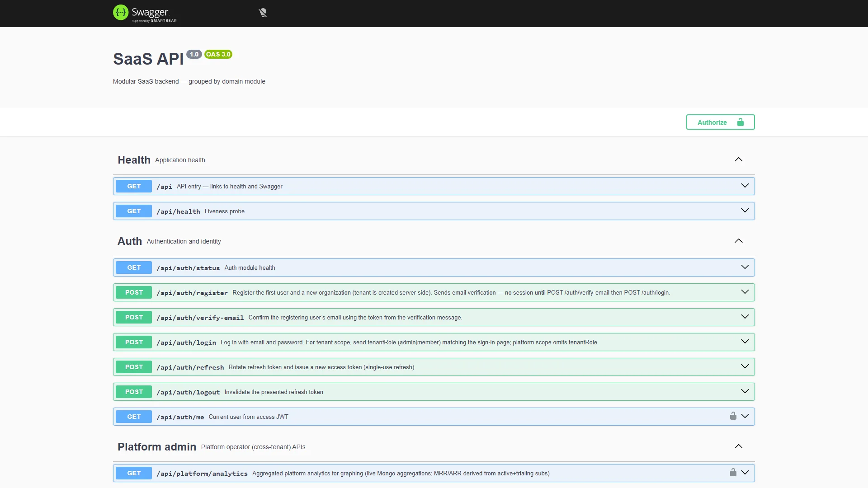Click 'Auth module health' summary text
The width and height of the screenshot is (868, 488).
coord(250,267)
